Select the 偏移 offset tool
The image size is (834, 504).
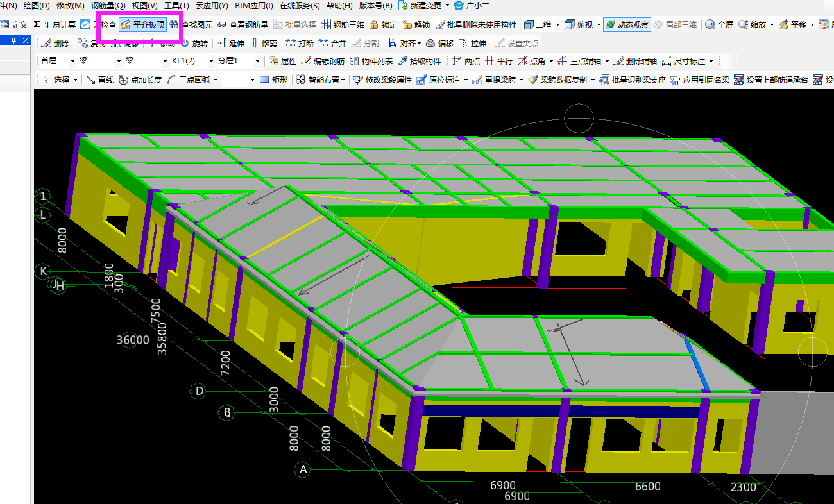pos(439,44)
